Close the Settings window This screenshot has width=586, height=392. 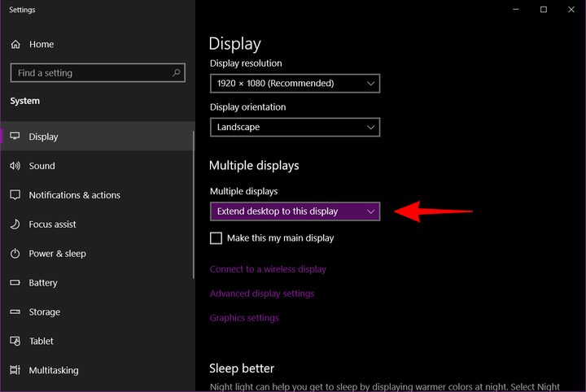point(571,9)
